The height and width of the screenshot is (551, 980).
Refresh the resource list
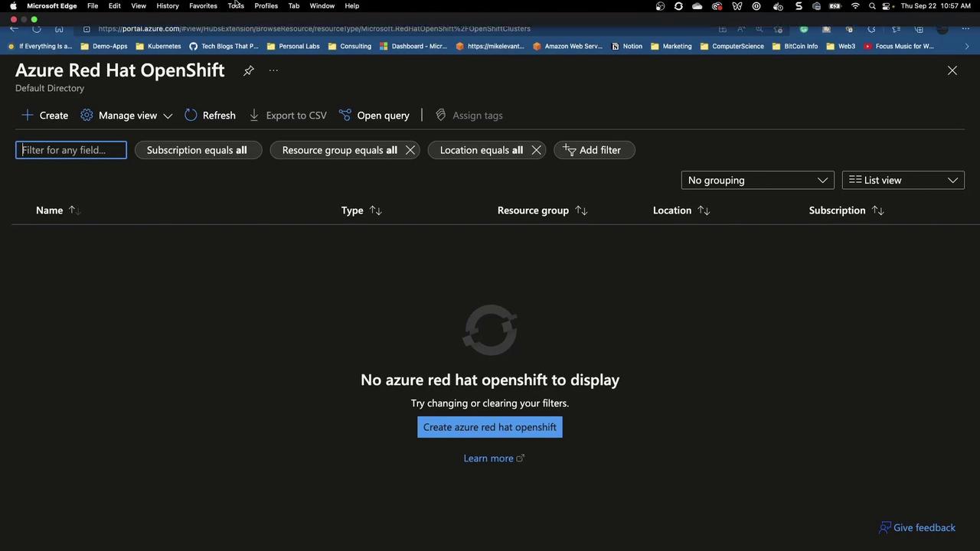[x=210, y=115]
